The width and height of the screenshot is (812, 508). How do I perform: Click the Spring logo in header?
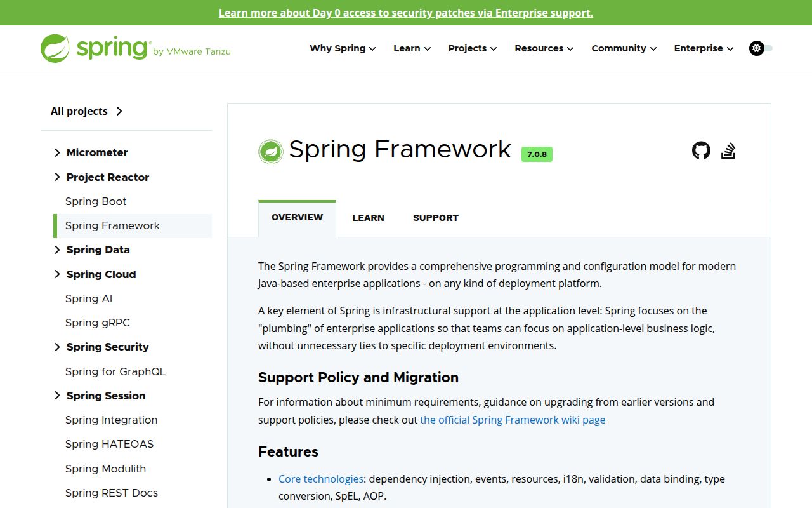95,48
